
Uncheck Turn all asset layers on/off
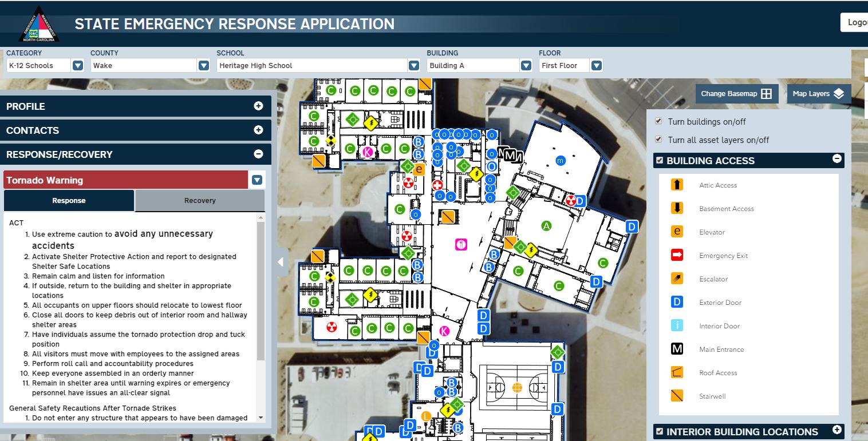point(658,140)
